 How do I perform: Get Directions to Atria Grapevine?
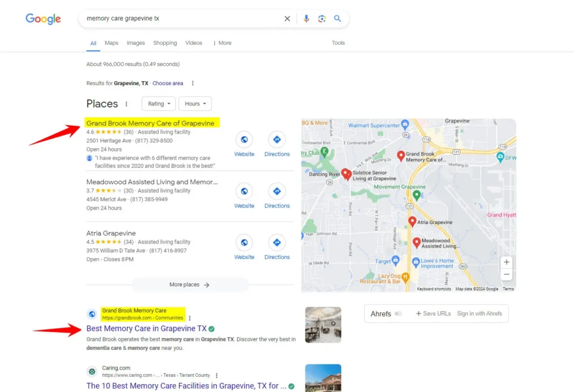(x=277, y=243)
